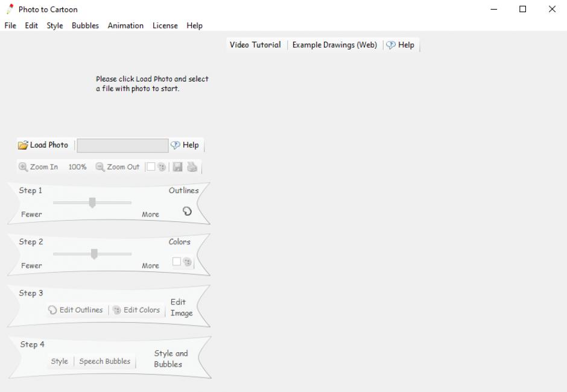Click the outline swirl icon in Step 1
567x392 pixels.
187,211
